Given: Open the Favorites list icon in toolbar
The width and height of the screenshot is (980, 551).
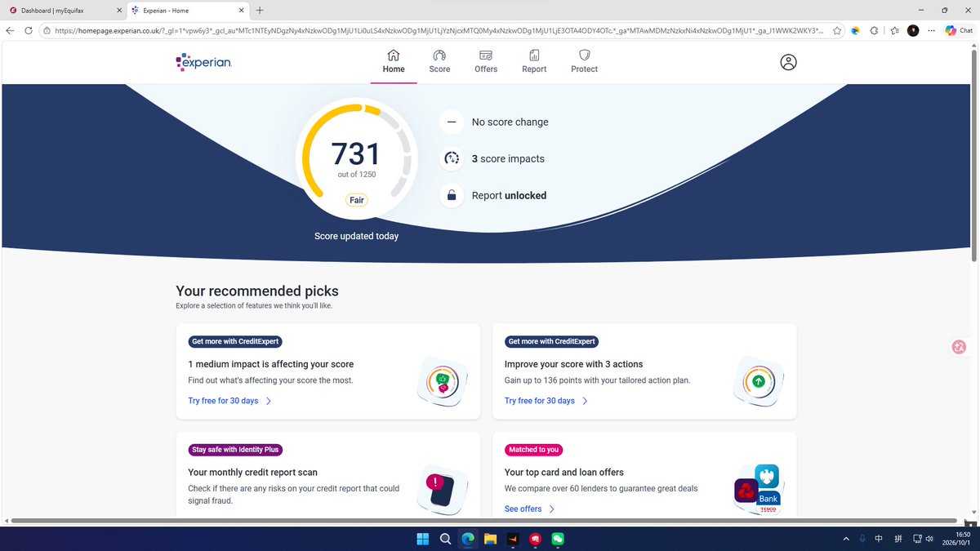Looking at the screenshot, I should click(894, 30).
